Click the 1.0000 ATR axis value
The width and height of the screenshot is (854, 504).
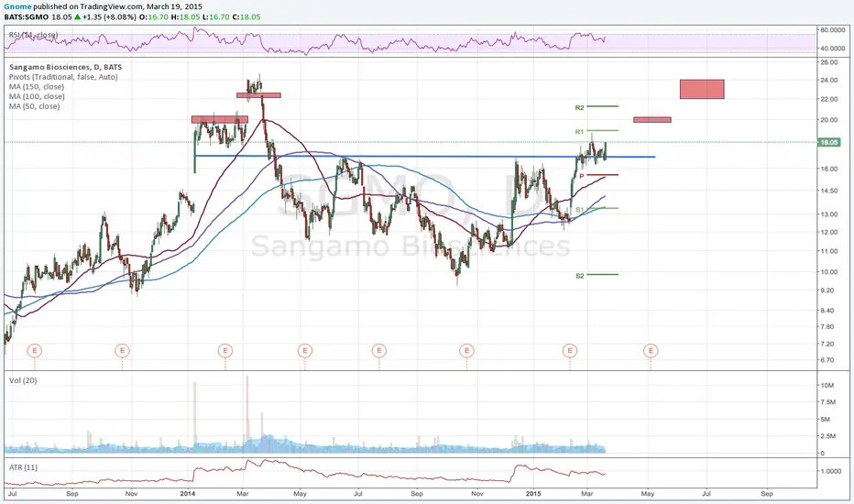click(x=830, y=471)
